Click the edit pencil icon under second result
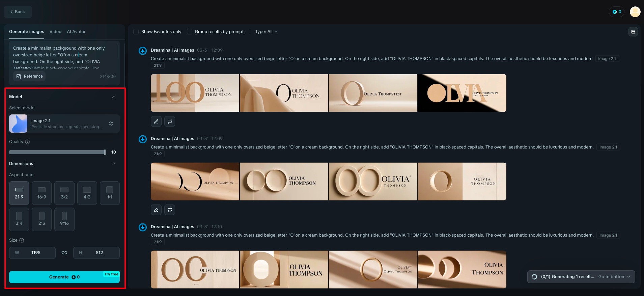 156,210
